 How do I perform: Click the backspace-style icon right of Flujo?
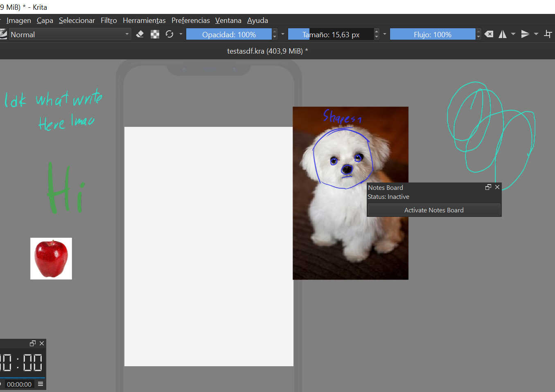489,34
